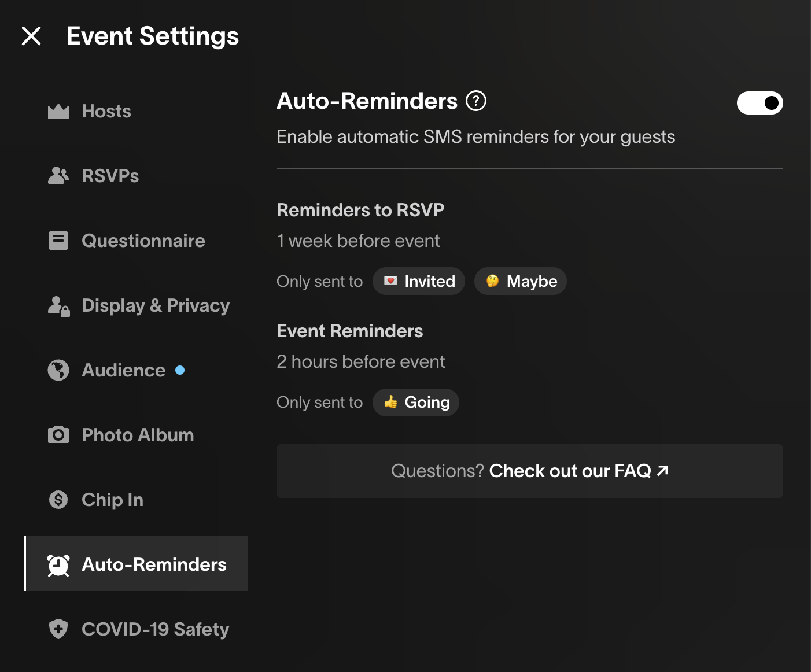Switch to the Hosts settings section
811x672 pixels.
point(106,111)
